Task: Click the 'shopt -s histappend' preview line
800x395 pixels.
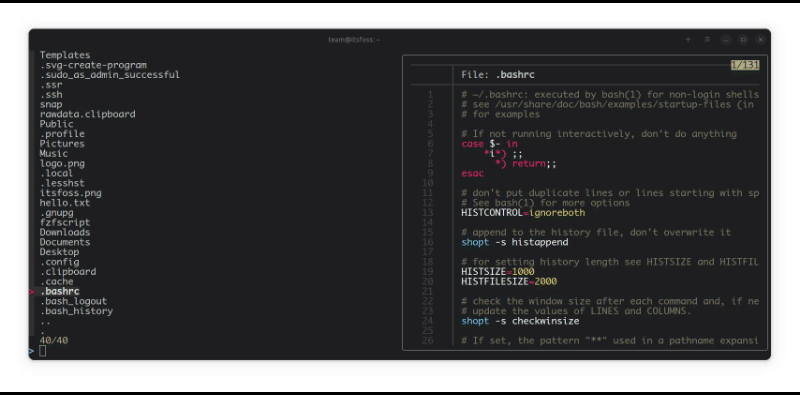Action: (515, 242)
